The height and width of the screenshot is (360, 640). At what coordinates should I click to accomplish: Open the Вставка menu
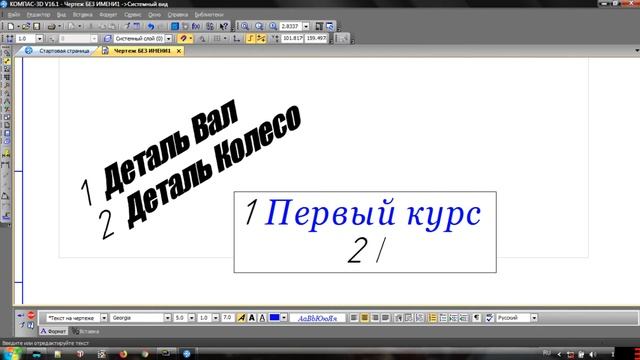click(x=82, y=15)
